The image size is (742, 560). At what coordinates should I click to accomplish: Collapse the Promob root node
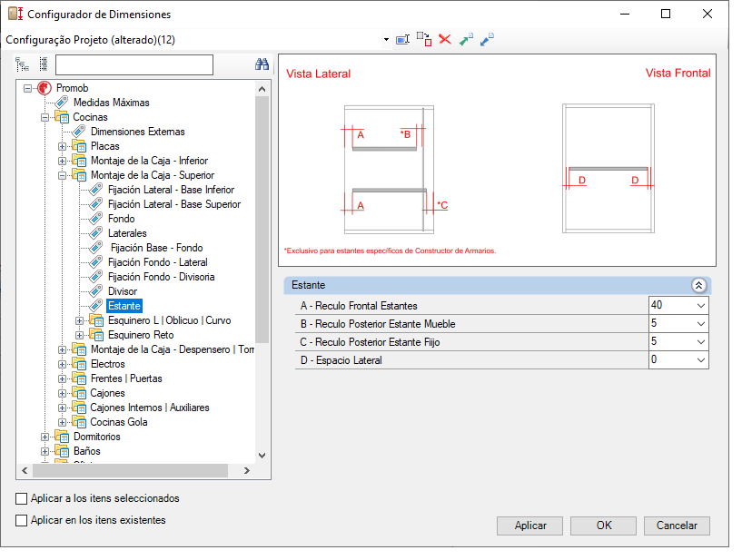pyautogui.click(x=27, y=88)
